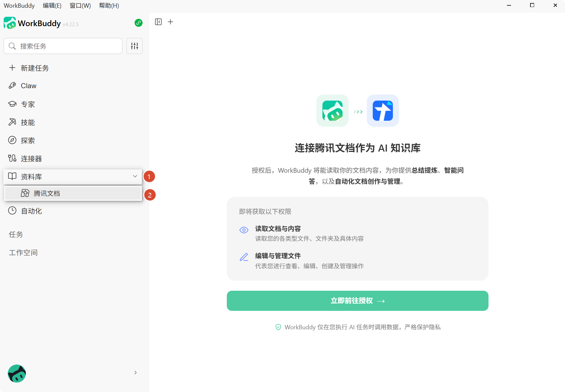Click 立即前往授权 authorize button
Viewport: 565px width, 392px height.
tap(358, 301)
